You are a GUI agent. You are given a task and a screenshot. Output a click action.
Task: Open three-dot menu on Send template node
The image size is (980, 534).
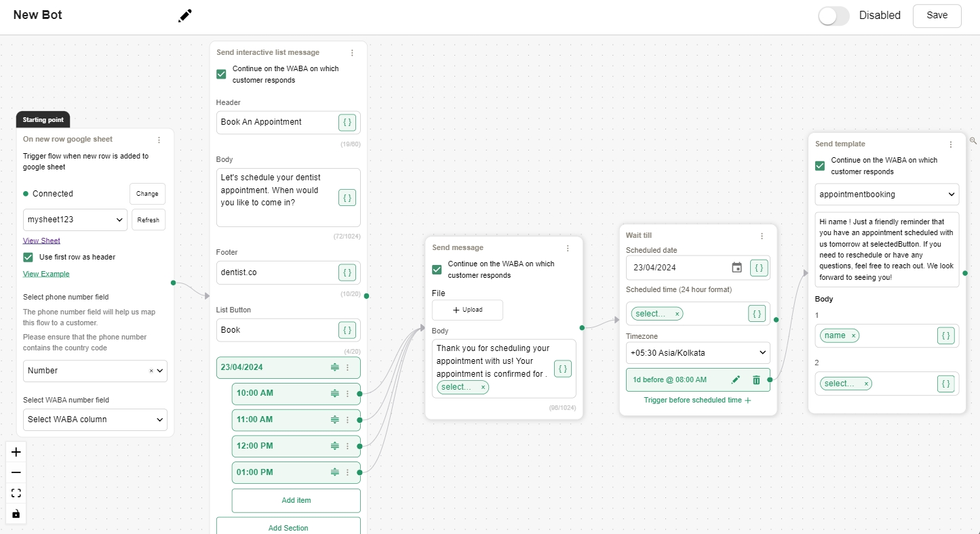pyautogui.click(x=951, y=144)
